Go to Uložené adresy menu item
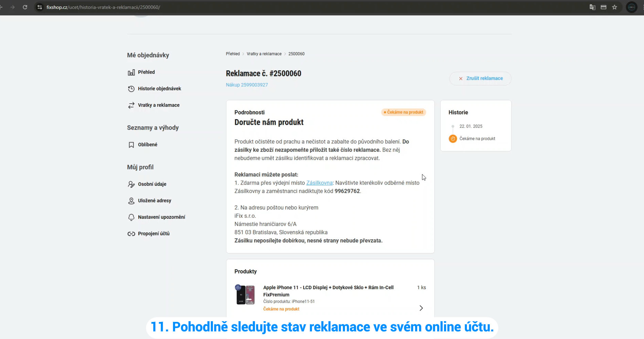 point(154,201)
